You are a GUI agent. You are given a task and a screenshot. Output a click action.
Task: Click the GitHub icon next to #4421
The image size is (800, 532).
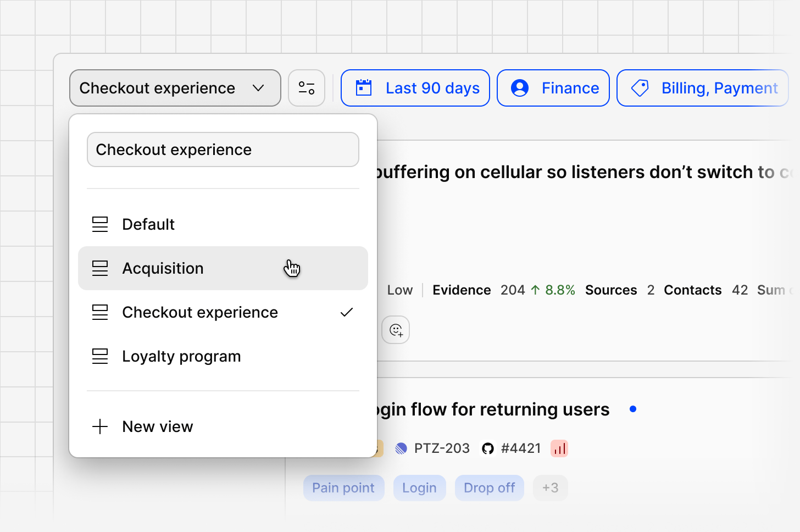point(487,448)
